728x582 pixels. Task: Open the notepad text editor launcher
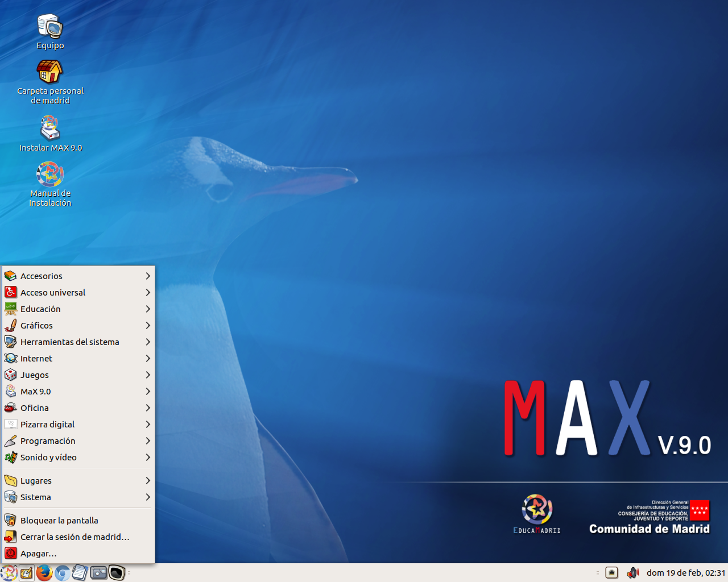coord(80,573)
